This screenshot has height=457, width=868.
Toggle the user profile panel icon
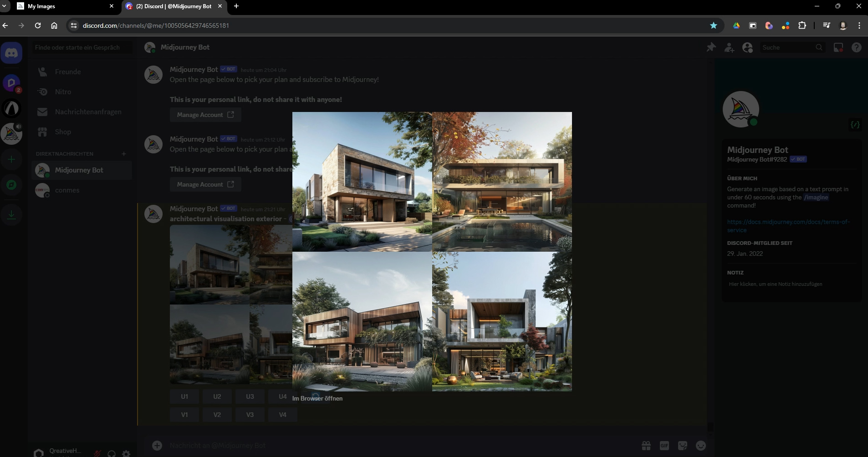[747, 47]
